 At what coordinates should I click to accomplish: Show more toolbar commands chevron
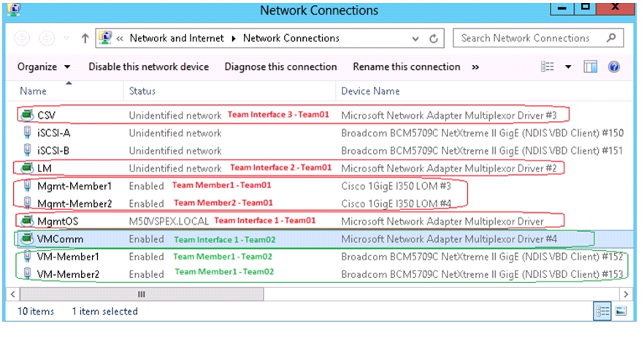[x=475, y=67]
